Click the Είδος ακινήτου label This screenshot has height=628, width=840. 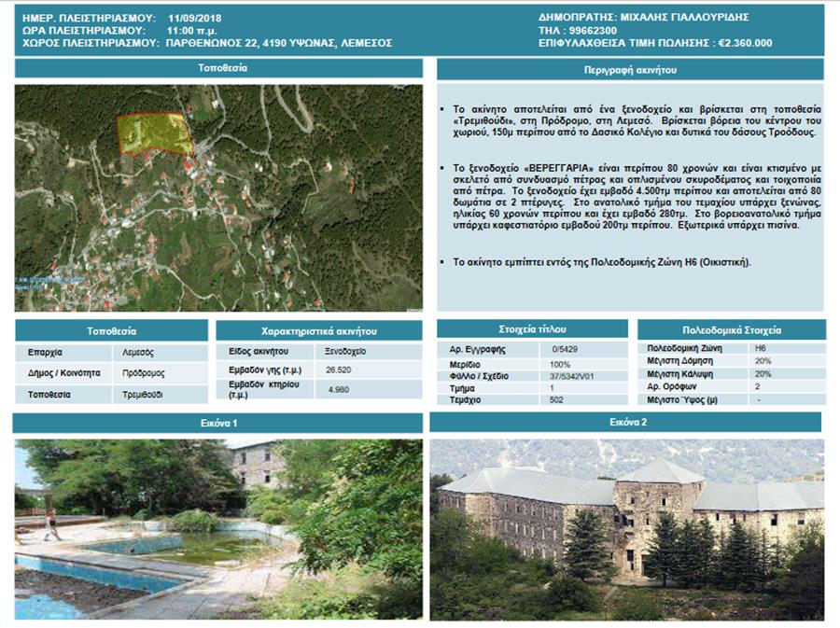point(259,351)
